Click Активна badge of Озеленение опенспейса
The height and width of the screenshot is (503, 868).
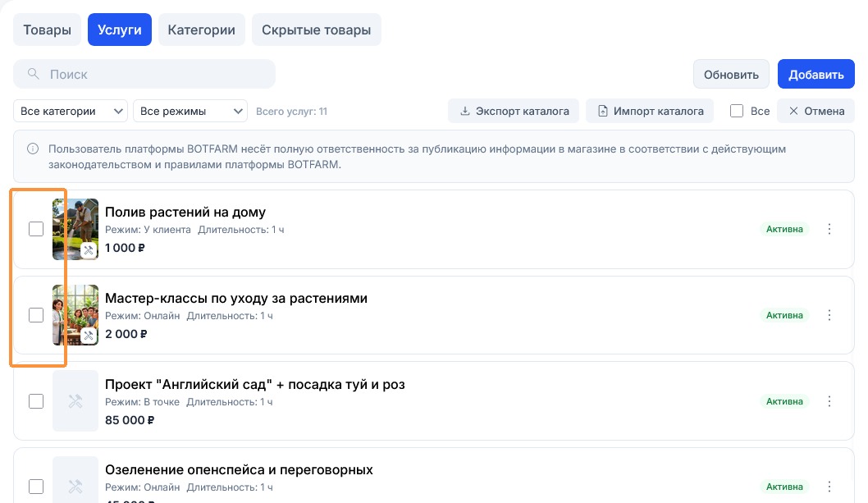(784, 487)
